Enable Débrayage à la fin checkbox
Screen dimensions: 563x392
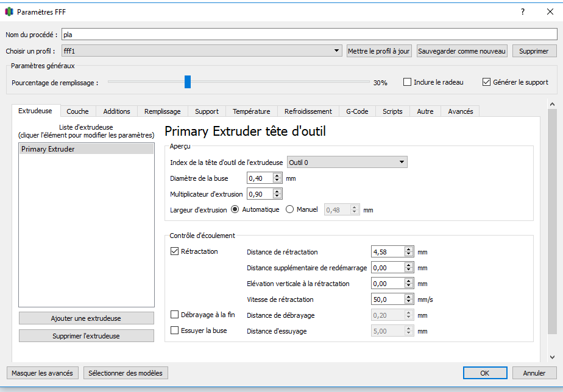point(174,315)
